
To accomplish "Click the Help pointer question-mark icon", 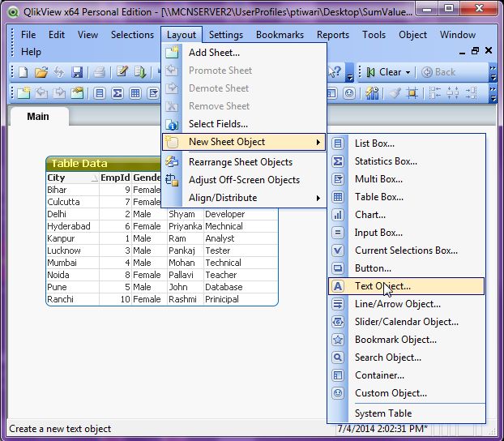I will tap(335, 71).
